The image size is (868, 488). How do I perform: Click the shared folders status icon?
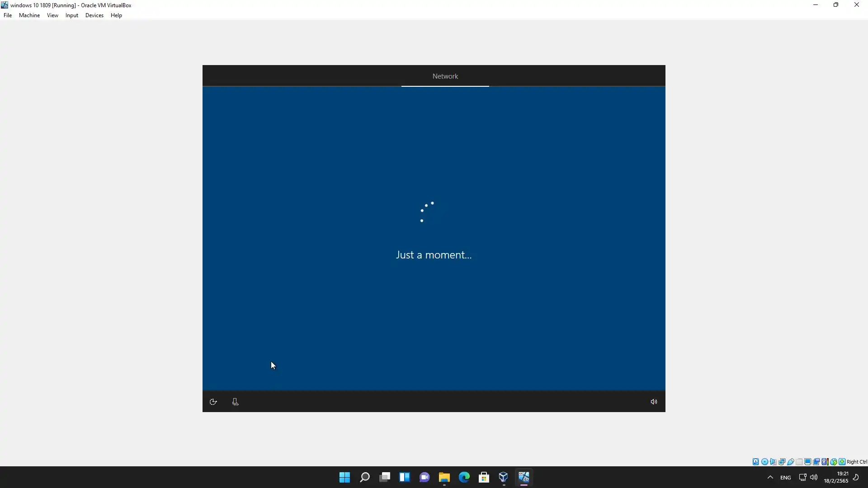pos(799,462)
